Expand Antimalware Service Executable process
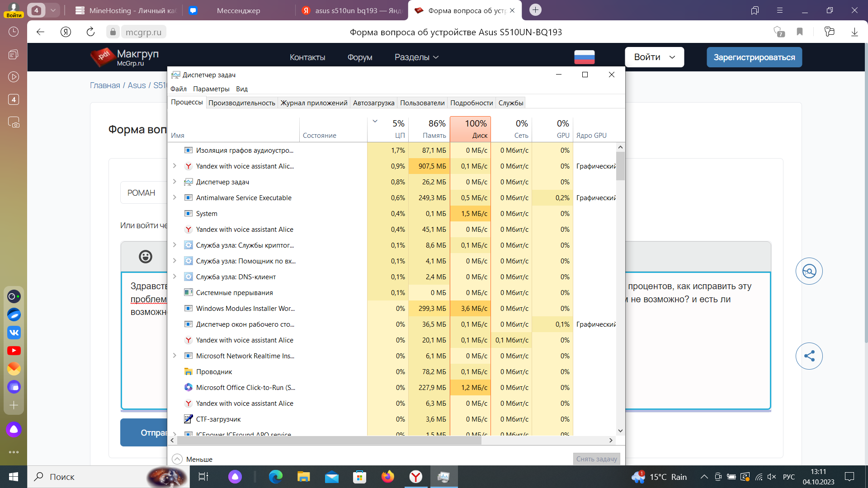This screenshot has height=488, width=868. [x=175, y=197]
